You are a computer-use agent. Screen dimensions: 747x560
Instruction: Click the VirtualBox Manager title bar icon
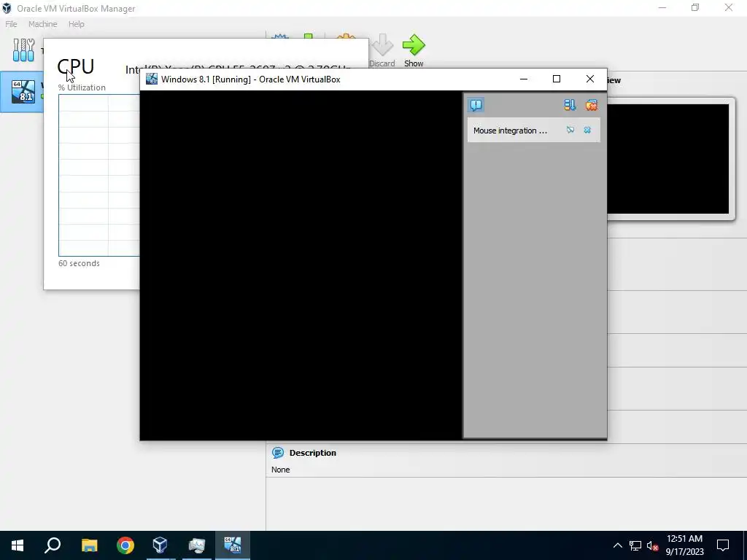(x=7, y=8)
